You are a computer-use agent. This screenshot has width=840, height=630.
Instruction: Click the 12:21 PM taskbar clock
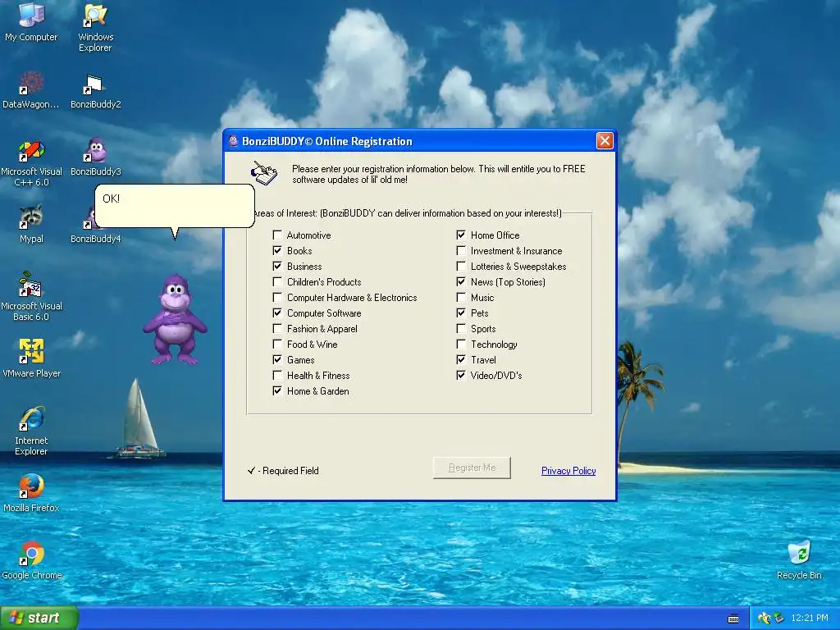click(810, 619)
